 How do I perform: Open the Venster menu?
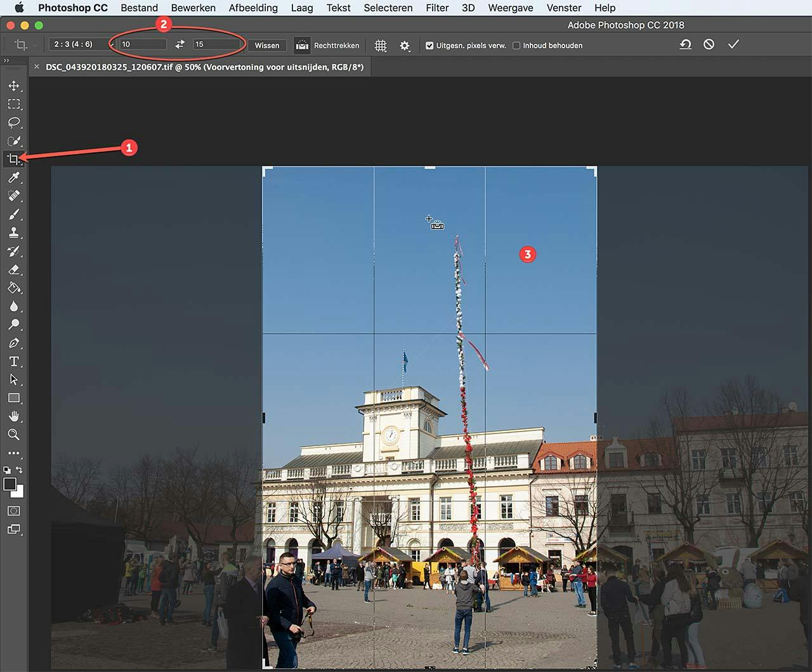point(564,8)
